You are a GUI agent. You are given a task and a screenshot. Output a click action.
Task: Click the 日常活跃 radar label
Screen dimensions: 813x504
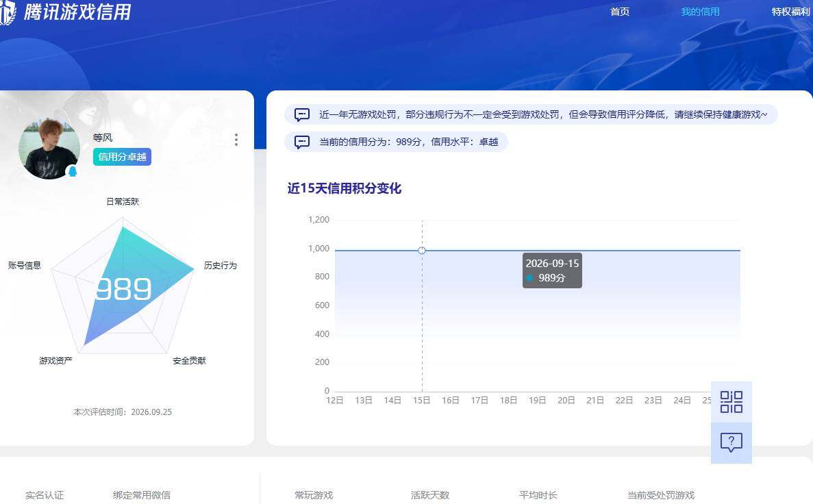click(123, 202)
